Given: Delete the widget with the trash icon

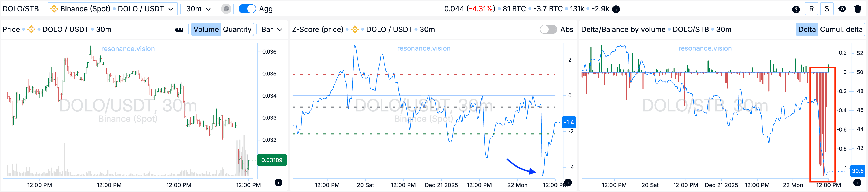Looking at the screenshot, I should pyautogui.click(x=857, y=9).
